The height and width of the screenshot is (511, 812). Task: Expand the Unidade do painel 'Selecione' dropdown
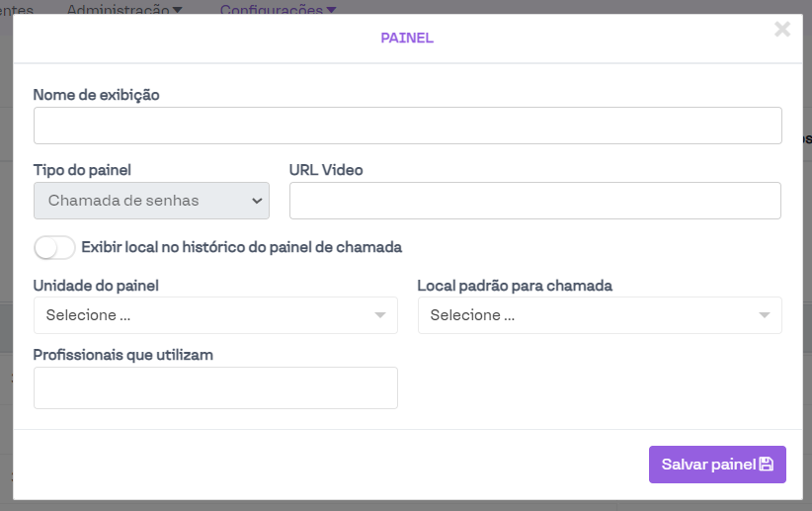[x=215, y=316]
